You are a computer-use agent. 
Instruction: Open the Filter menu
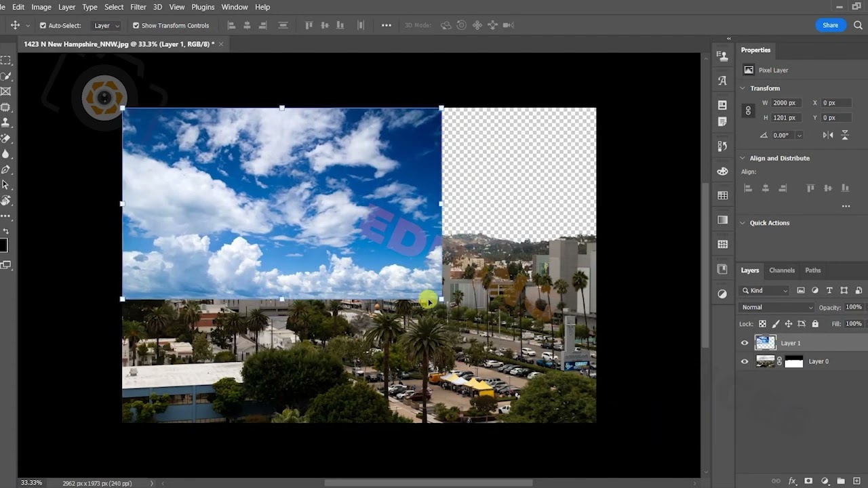(138, 7)
